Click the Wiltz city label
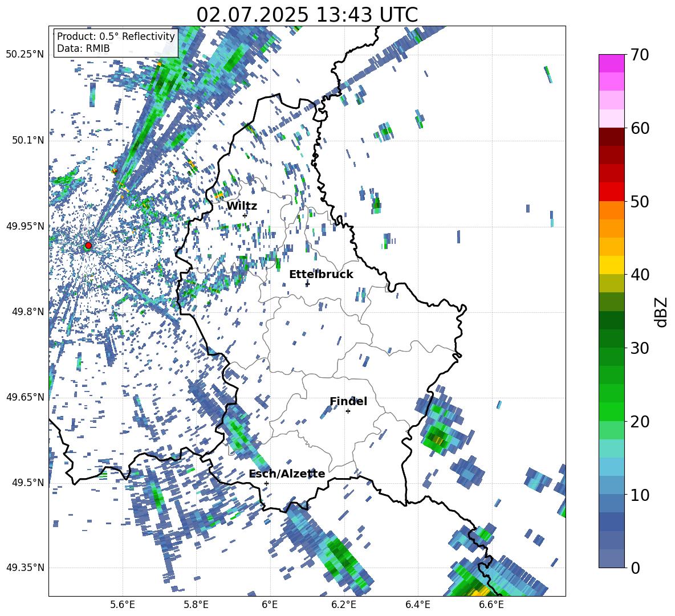This screenshot has height=616, width=675. pyautogui.click(x=242, y=206)
